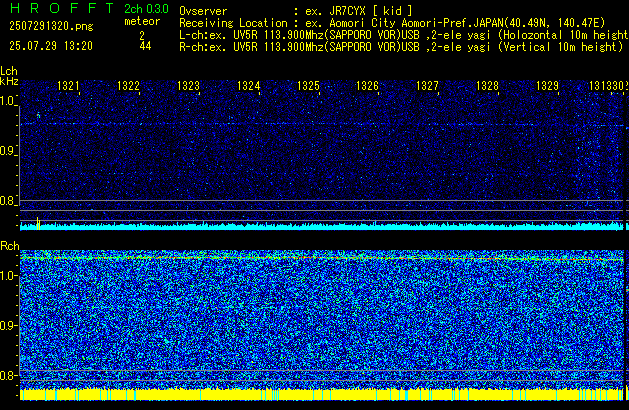
Task: Click the Rch channel label
Action: point(10,246)
